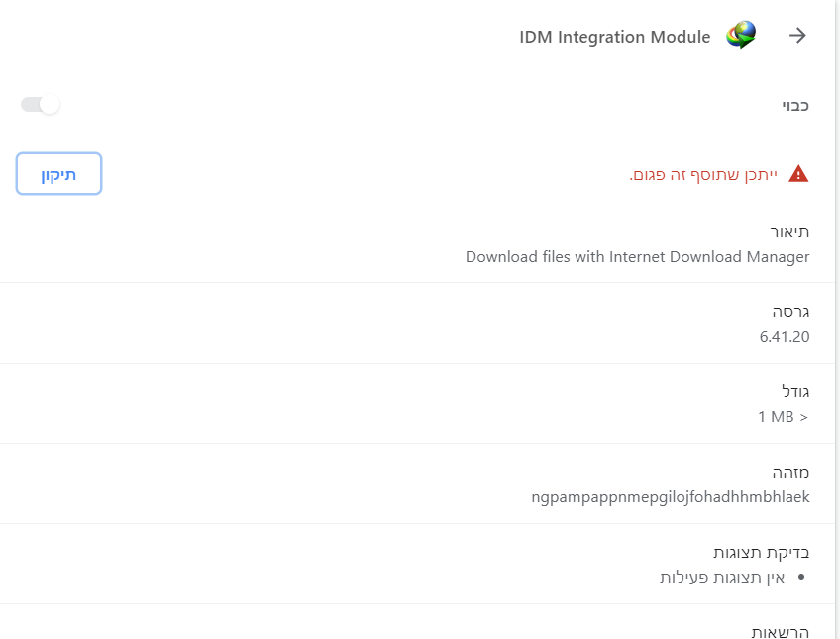Screen dimensions: 840x639
Task: Toggle the extension on/off switch
Action: [41, 104]
